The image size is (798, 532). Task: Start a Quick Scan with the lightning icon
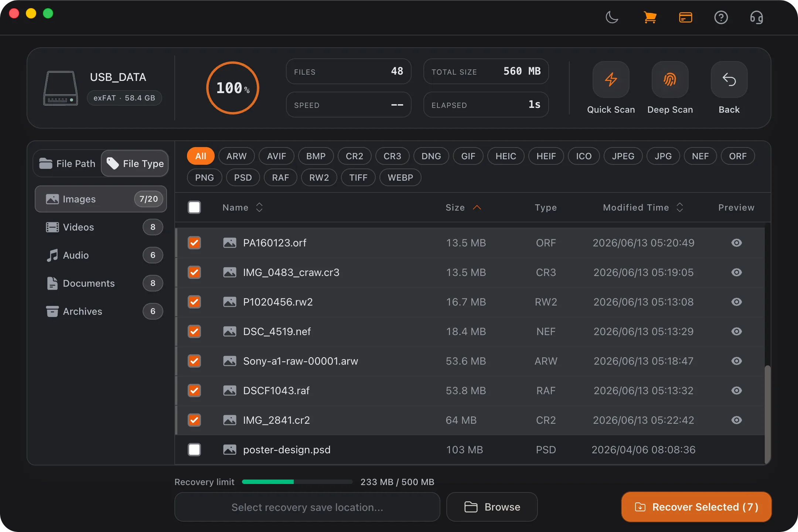coord(611,79)
